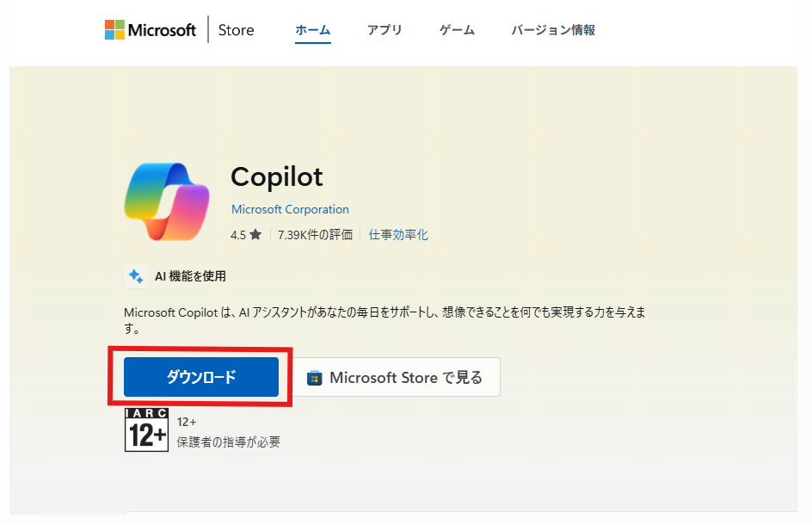Open the 7.39K件の評価 ratings link
Image resolution: width=812 pixels, height=525 pixels.
(x=315, y=234)
